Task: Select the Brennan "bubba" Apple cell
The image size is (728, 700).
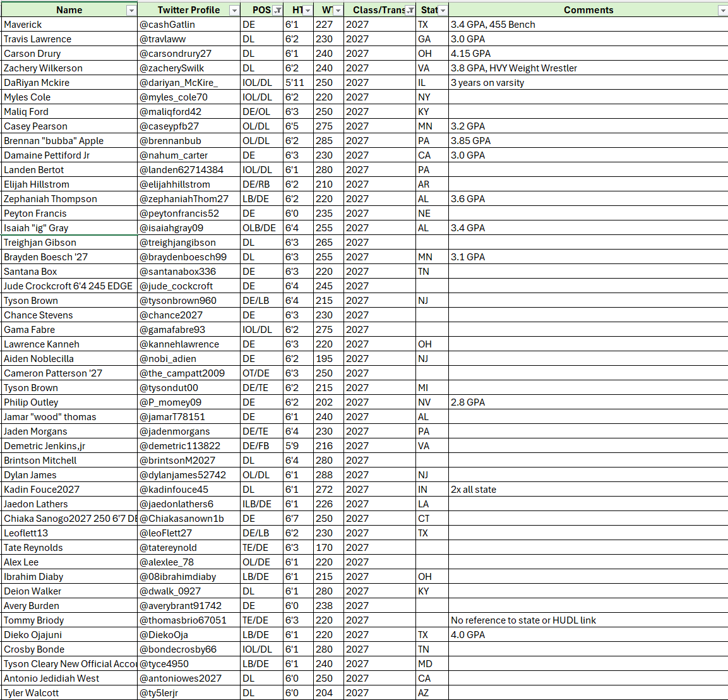Action: tap(69, 141)
